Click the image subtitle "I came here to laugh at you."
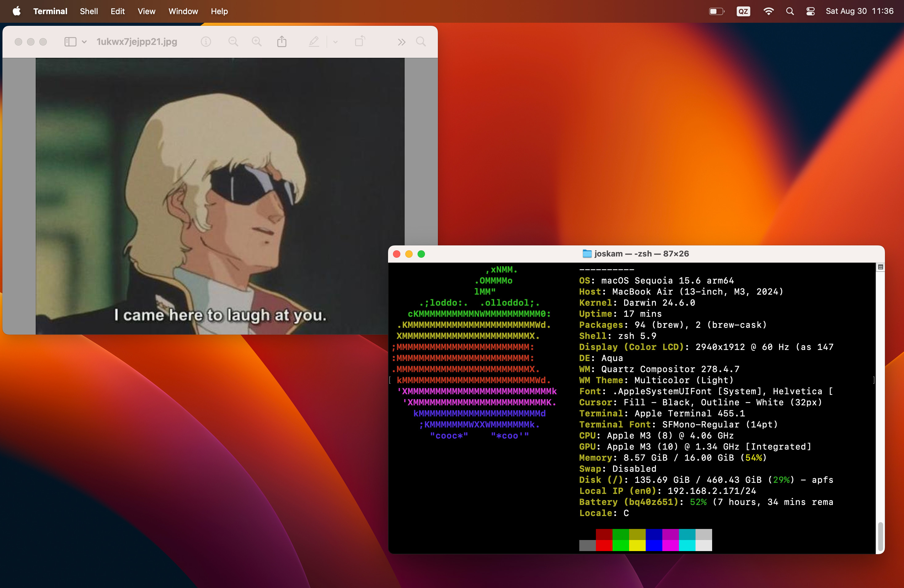904x588 pixels. coord(220,315)
